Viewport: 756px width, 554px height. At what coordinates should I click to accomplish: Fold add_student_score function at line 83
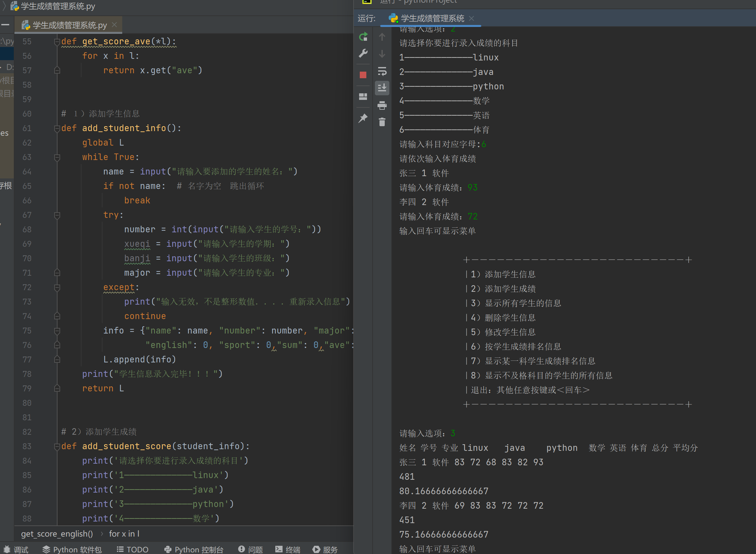pos(57,447)
